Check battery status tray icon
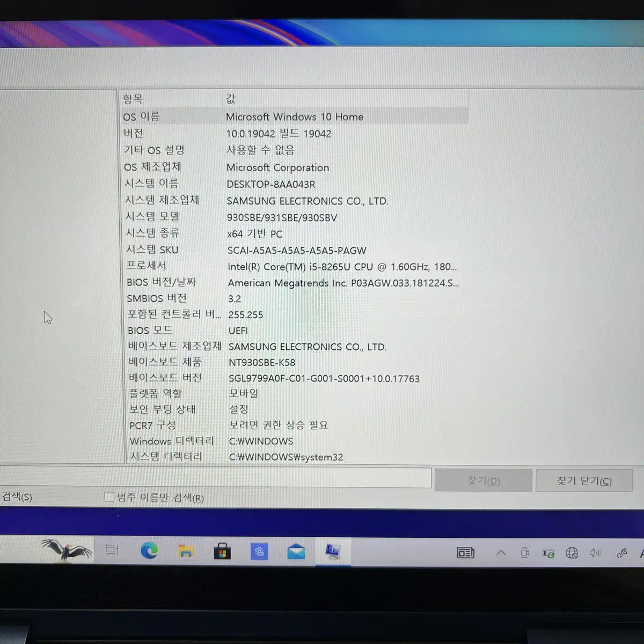 (x=548, y=553)
